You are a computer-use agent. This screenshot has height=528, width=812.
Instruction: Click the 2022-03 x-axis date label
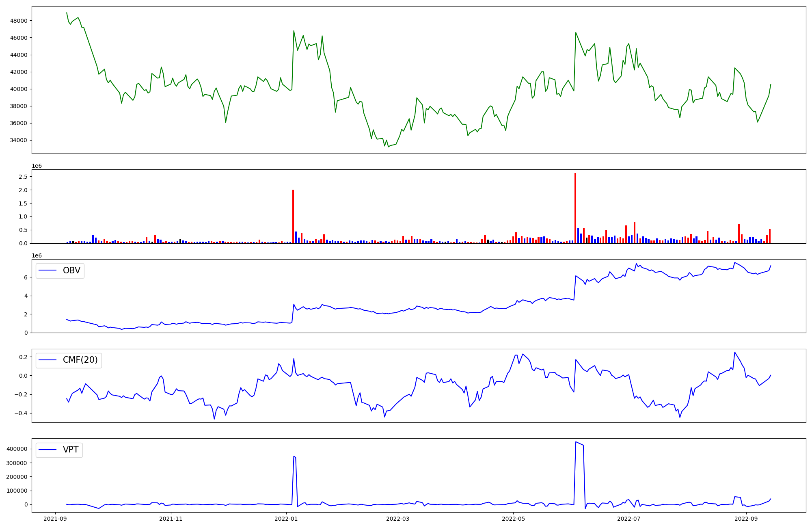398,519
